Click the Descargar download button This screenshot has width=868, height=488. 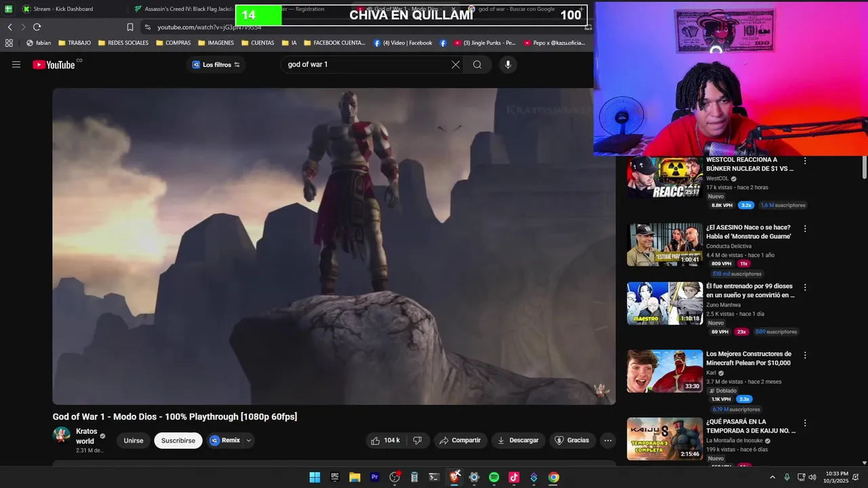(519, 441)
